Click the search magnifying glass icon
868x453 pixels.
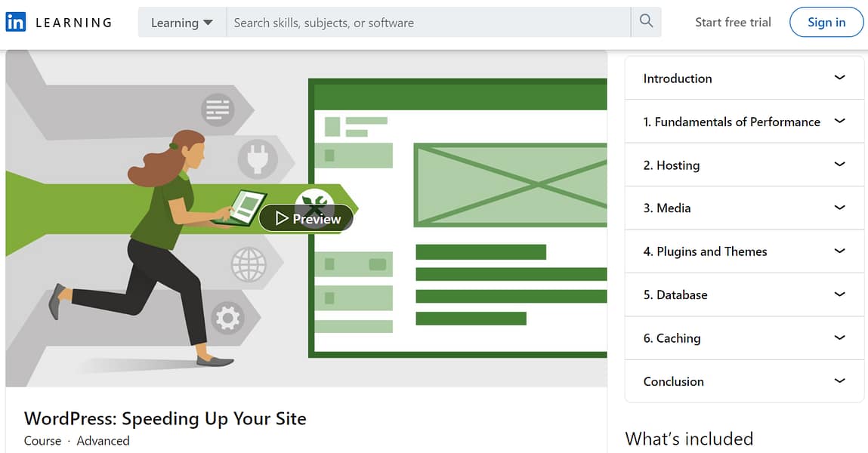[645, 22]
